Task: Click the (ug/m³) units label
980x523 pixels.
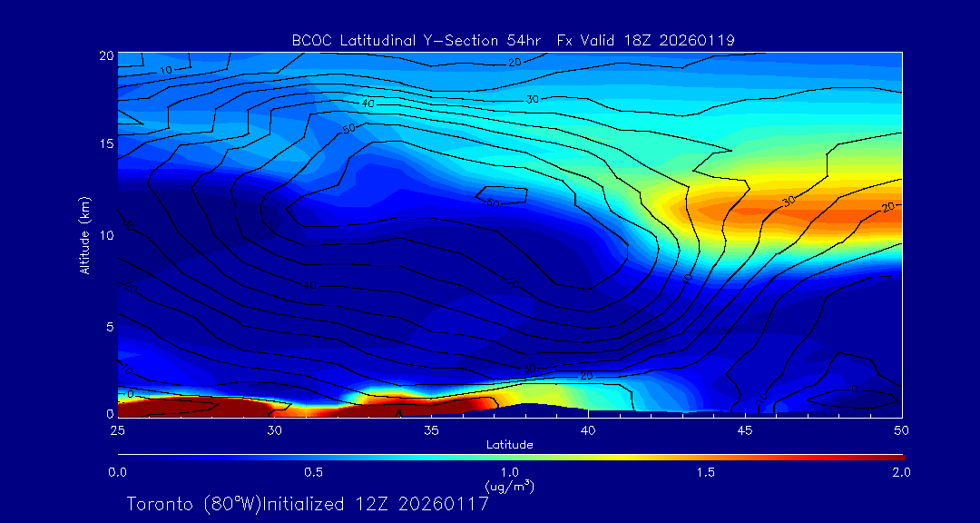Action: (509, 487)
